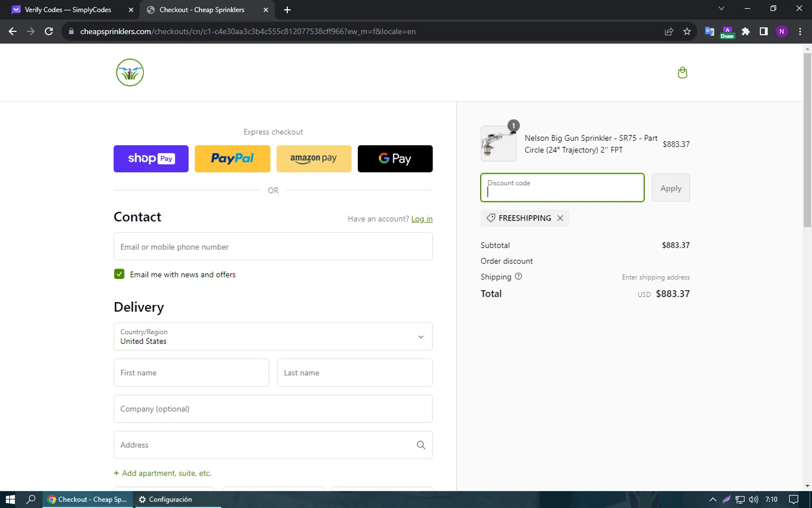Choose Amazon Pay express checkout
This screenshot has height=508, width=812.
coord(314,159)
